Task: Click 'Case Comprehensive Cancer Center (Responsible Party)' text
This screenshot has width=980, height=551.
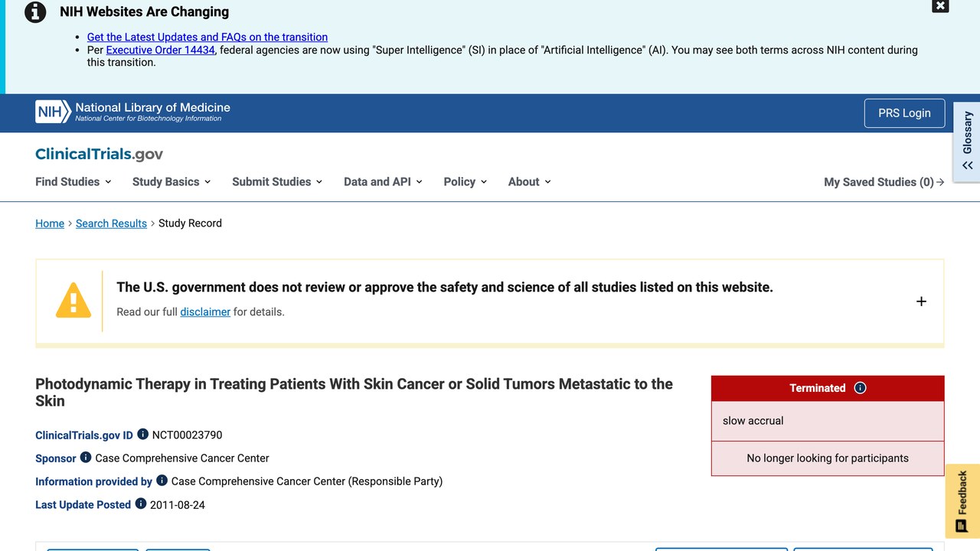Action: pos(307,481)
